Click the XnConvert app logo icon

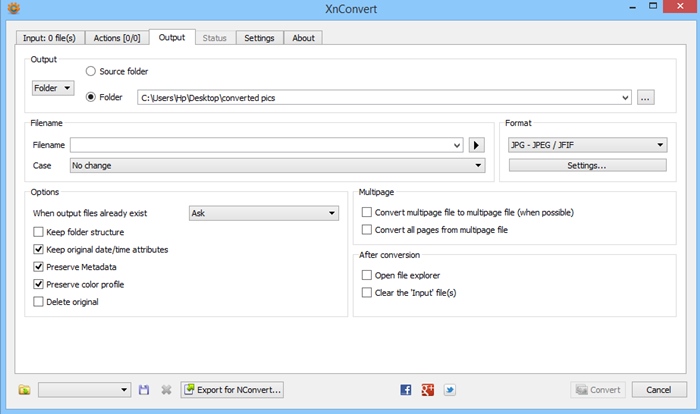14,8
